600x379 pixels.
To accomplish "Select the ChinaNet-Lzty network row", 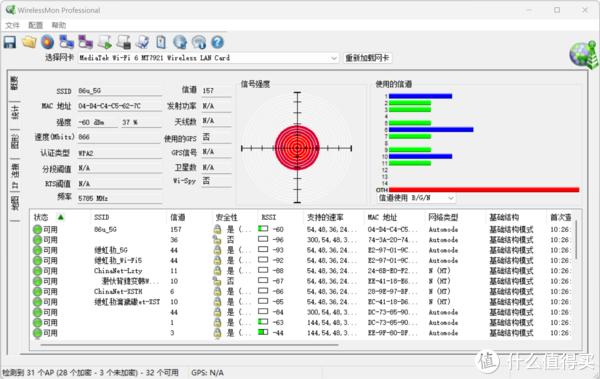I will [x=302, y=271].
